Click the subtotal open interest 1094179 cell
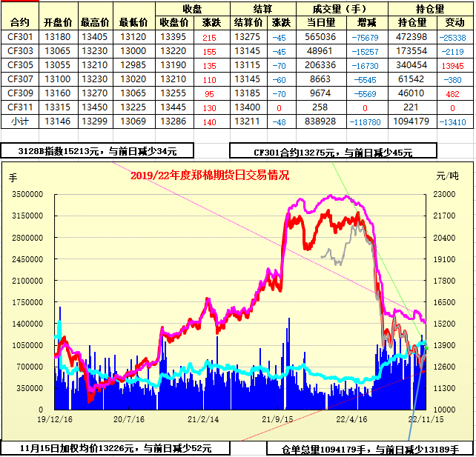Image resolution: width=476 pixels, height=457 pixels. point(412,121)
